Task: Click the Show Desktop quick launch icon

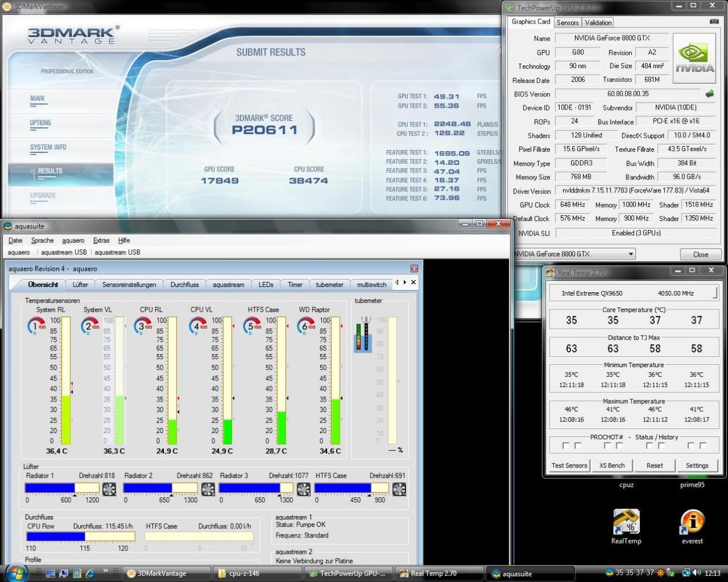Action: point(50,573)
